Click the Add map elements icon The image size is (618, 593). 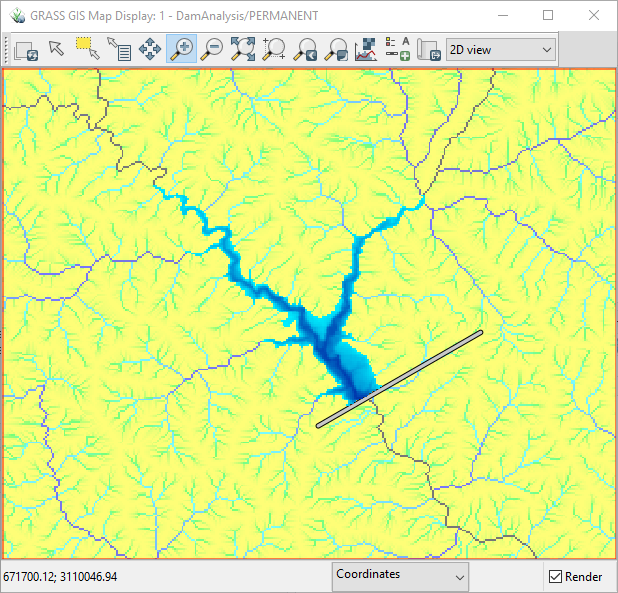click(397, 48)
